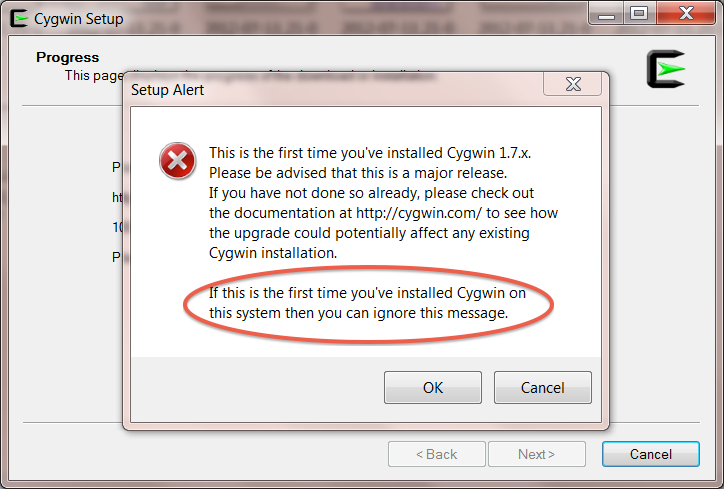724x489 pixels.
Task: Click the large Cygwin logo beside Progress header
Action: [666, 69]
